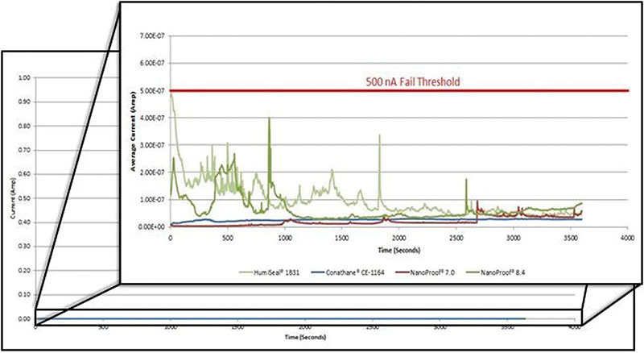This screenshot has width=644, height=353.
Task: Click the green NanoProof 8.4 legend marker
Action: (473, 272)
